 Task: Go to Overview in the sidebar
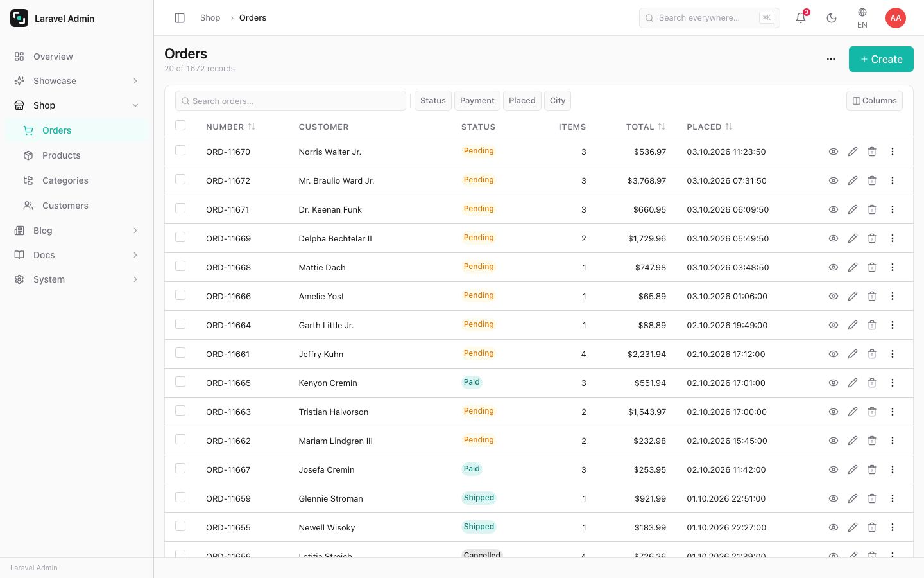click(76, 57)
